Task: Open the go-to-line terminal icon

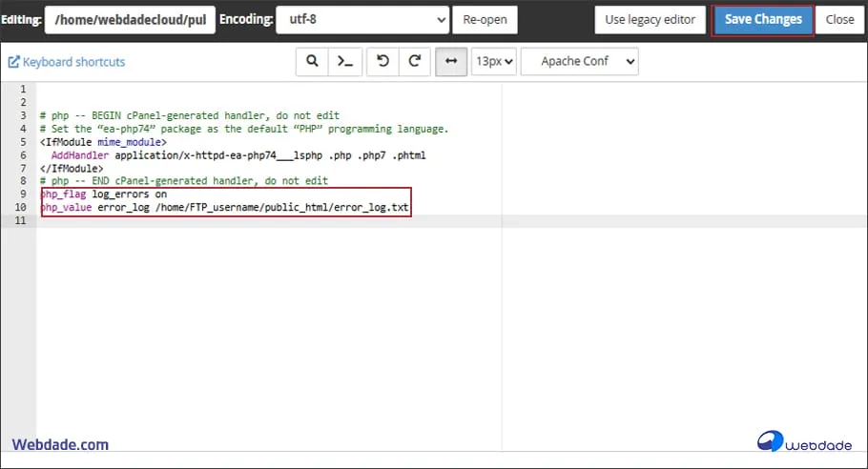Action: click(344, 62)
